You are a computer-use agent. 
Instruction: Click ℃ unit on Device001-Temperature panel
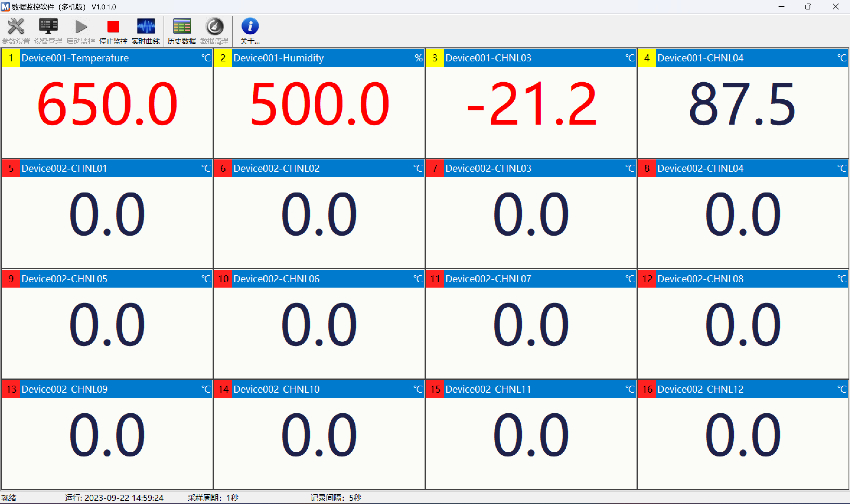[x=206, y=58]
